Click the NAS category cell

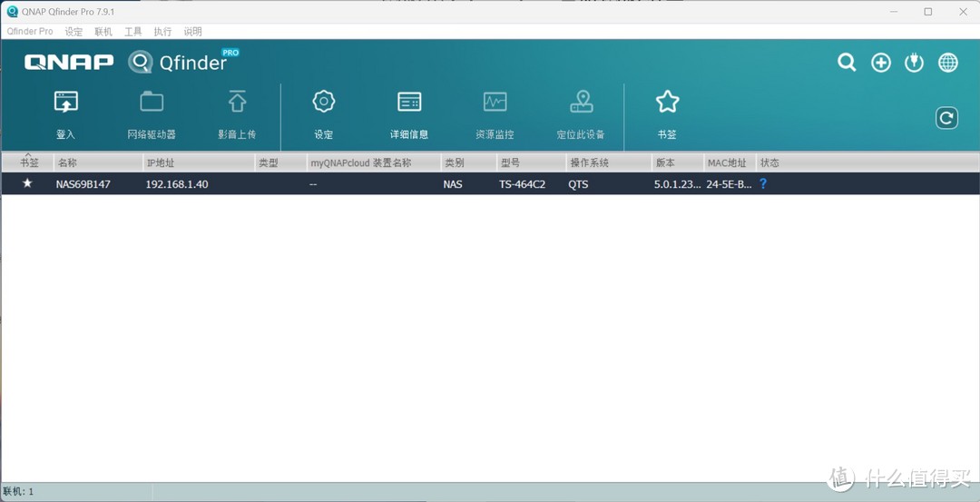pyautogui.click(x=453, y=184)
